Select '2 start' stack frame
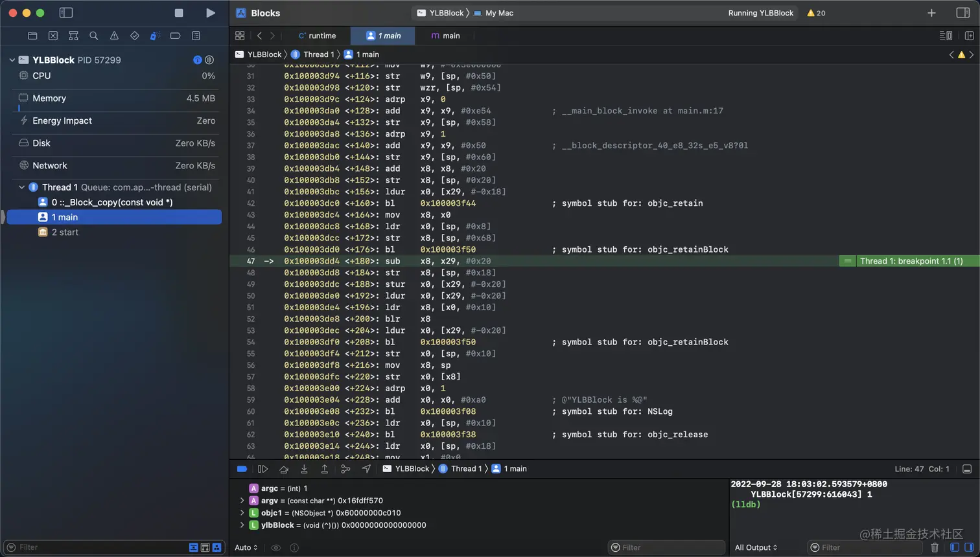Viewport: 980px width, 557px height. tap(65, 233)
